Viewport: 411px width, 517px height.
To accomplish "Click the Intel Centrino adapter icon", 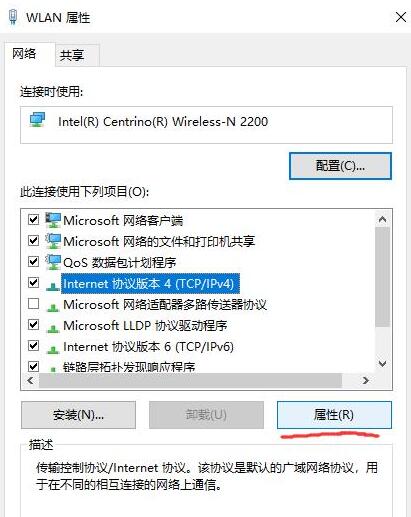I will click(x=37, y=120).
